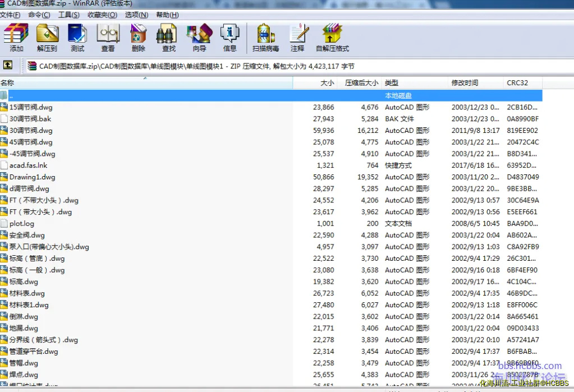Select the 30调节阀.bak file icon
Image resolution: width=574 pixels, height=392 pixels.
point(4,118)
